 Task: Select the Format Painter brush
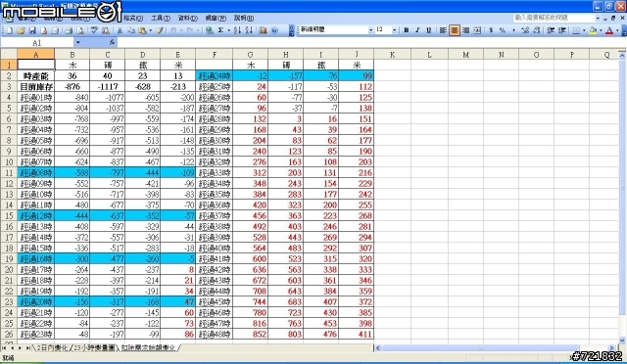coord(160,30)
